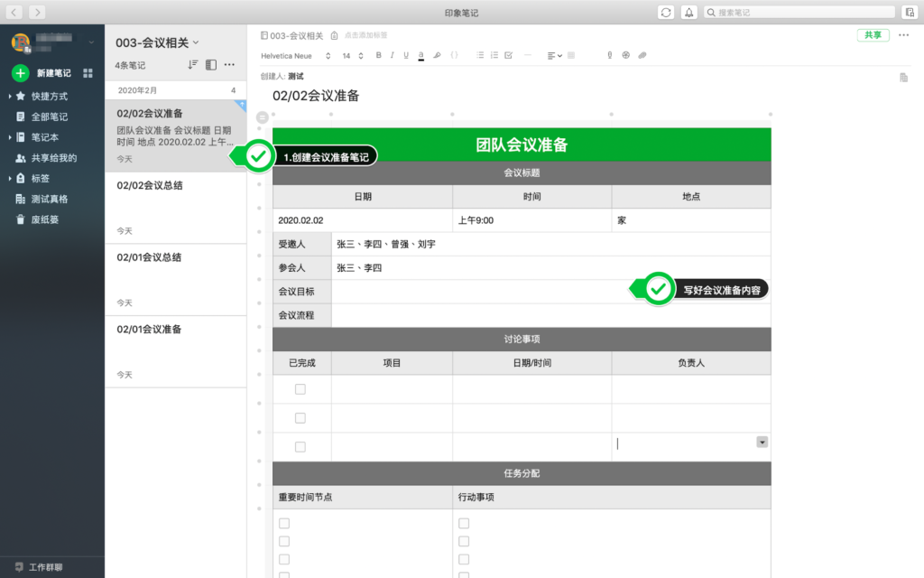Expand the 笔记本 tree in the sidebar
This screenshot has height=578, width=924.
10,137
